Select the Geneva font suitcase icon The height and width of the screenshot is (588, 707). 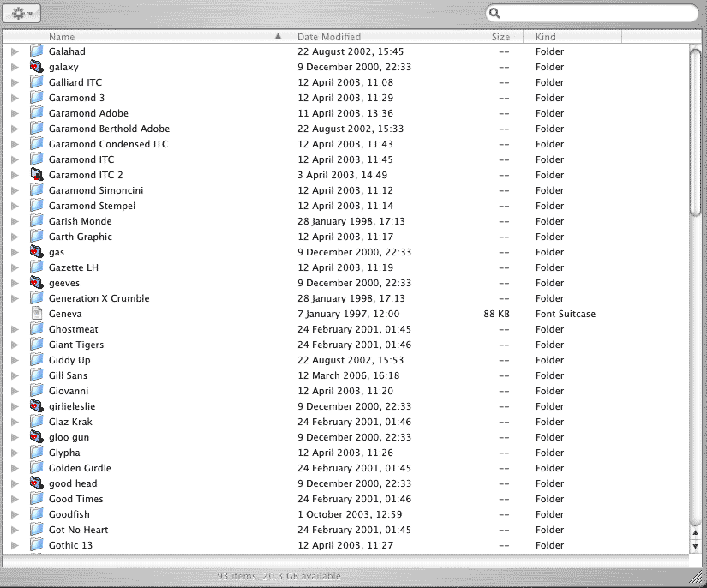coord(37,313)
